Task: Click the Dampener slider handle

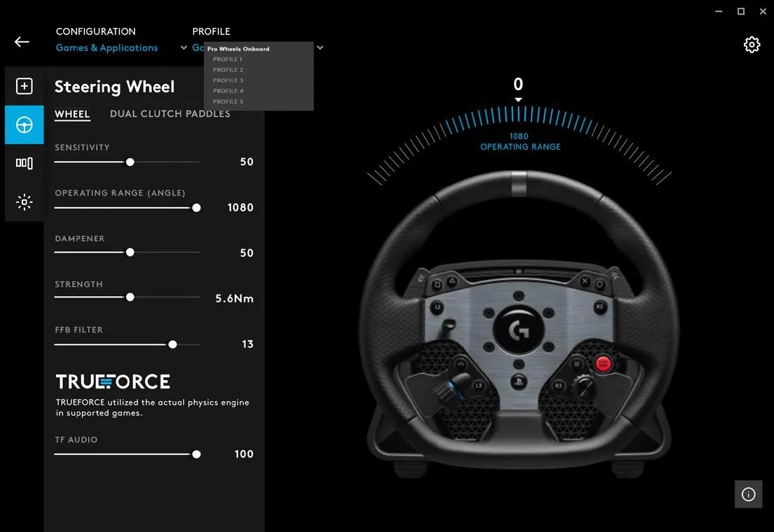Action: coord(130,252)
